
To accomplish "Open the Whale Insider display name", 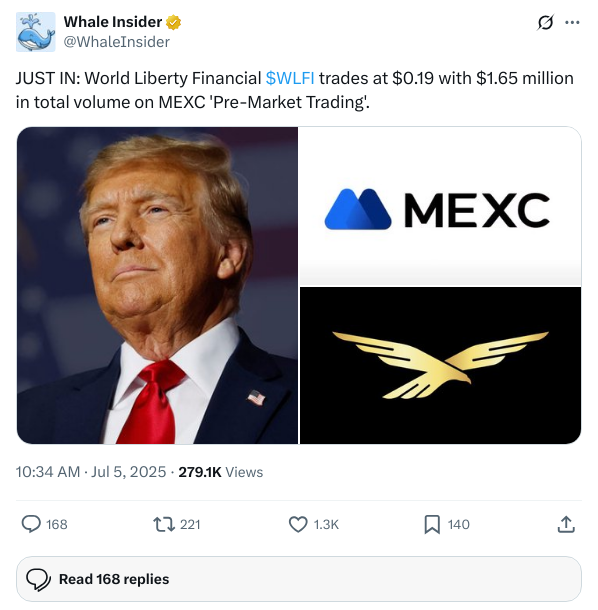I will (113, 22).
